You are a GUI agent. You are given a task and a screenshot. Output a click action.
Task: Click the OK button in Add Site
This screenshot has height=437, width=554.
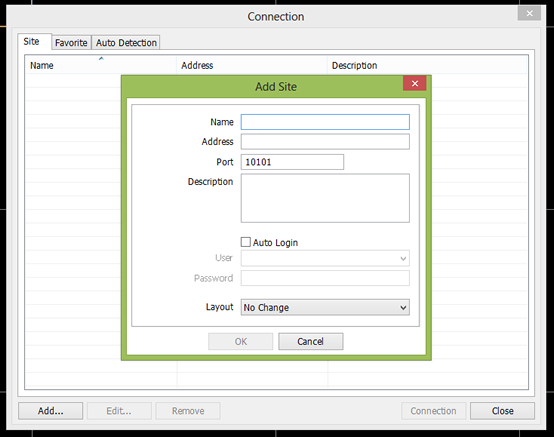(241, 341)
